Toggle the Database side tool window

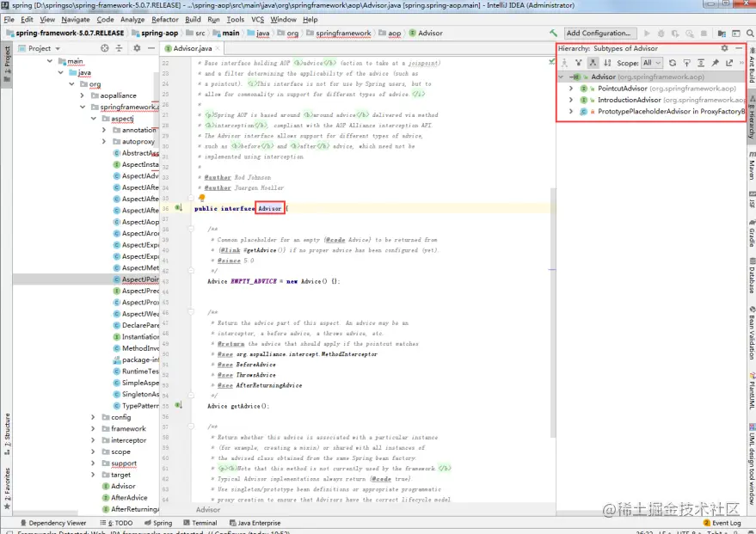[x=752, y=275]
